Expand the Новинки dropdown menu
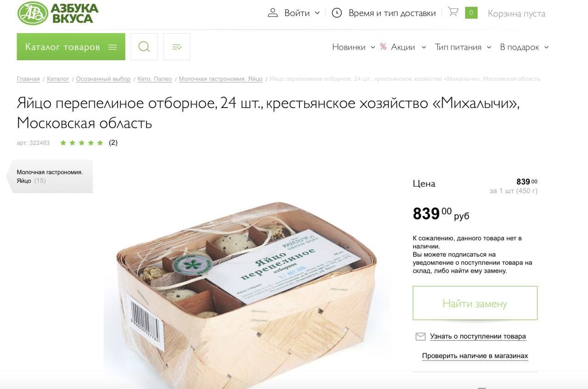588x389 pixels. click(373, 47)
